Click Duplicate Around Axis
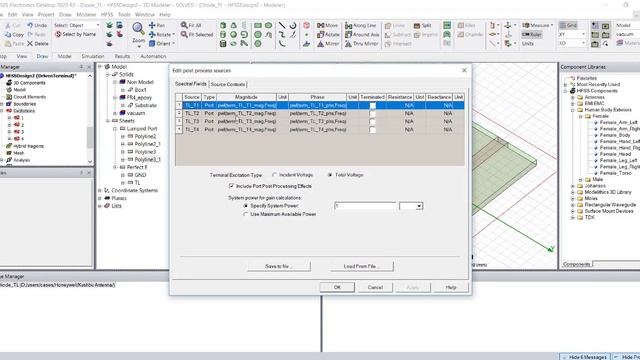Screen dimensions: 640x360 point(362,35)
